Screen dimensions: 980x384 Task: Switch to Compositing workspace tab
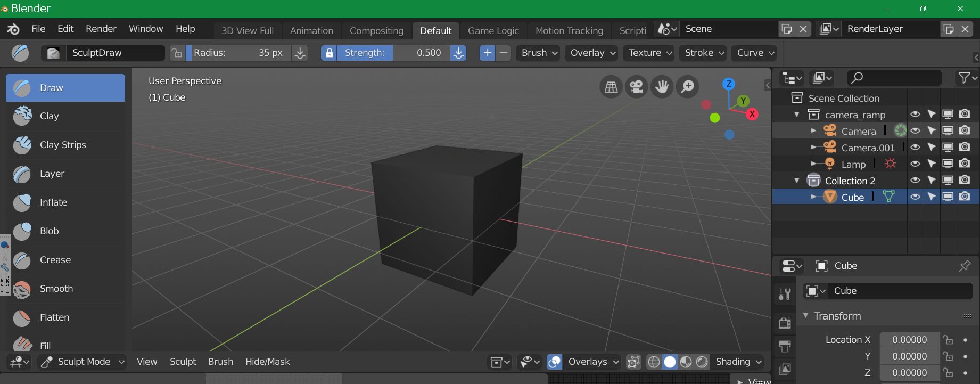click(376, 31)
